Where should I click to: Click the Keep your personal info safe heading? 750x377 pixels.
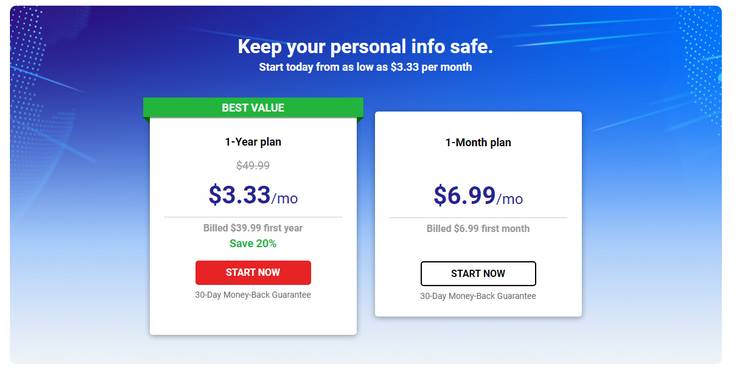click(365, 47)
